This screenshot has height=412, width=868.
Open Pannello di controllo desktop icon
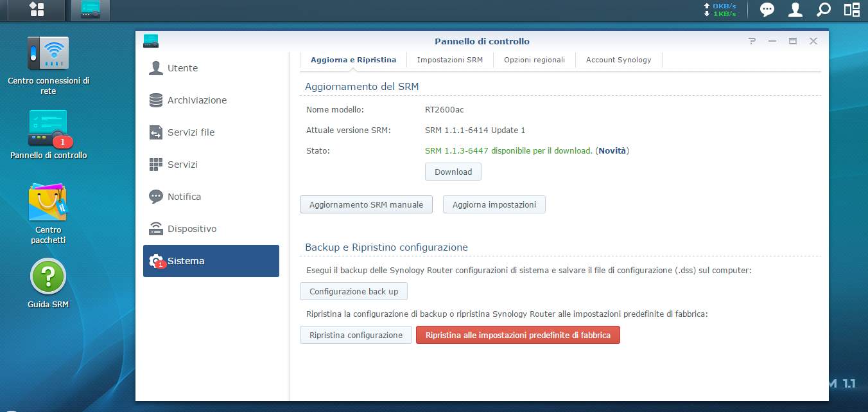(x=48, y=134)
